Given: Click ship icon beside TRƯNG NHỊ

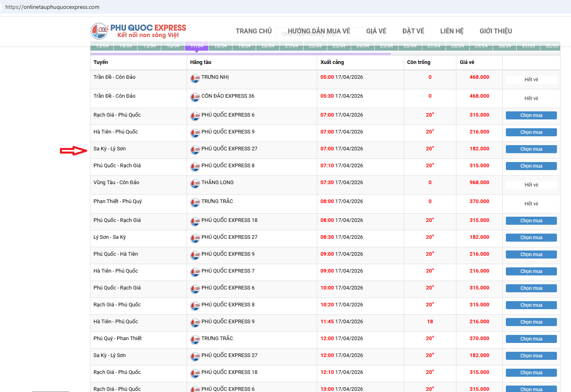Looking at the screenshot, I should point(195,78).
